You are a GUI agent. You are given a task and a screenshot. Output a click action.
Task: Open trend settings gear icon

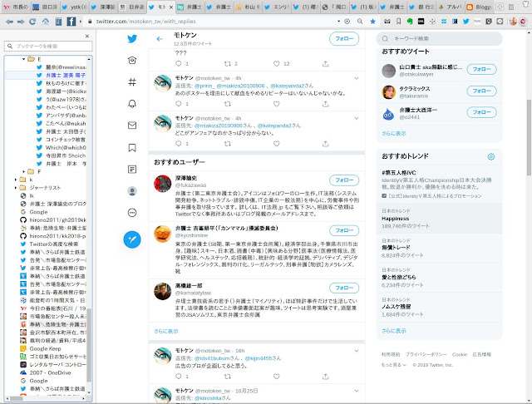tap(490, 157)
